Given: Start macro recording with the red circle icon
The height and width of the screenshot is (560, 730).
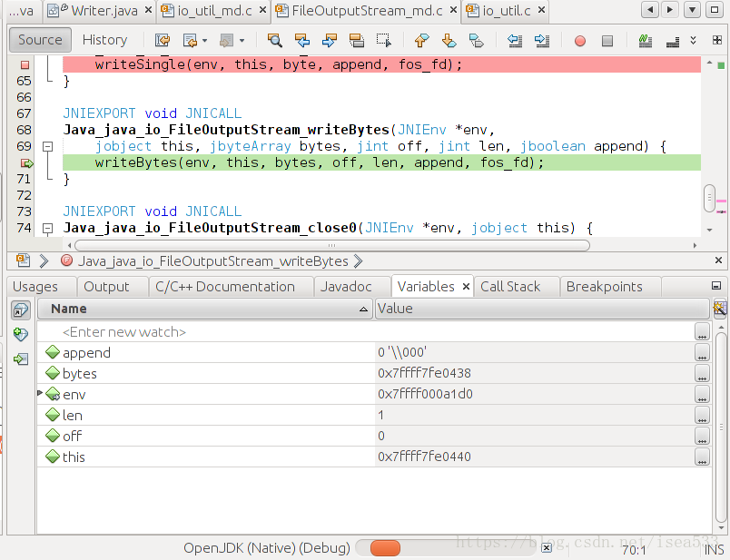Looking at the screenshot, I should [x=581, y=41].
